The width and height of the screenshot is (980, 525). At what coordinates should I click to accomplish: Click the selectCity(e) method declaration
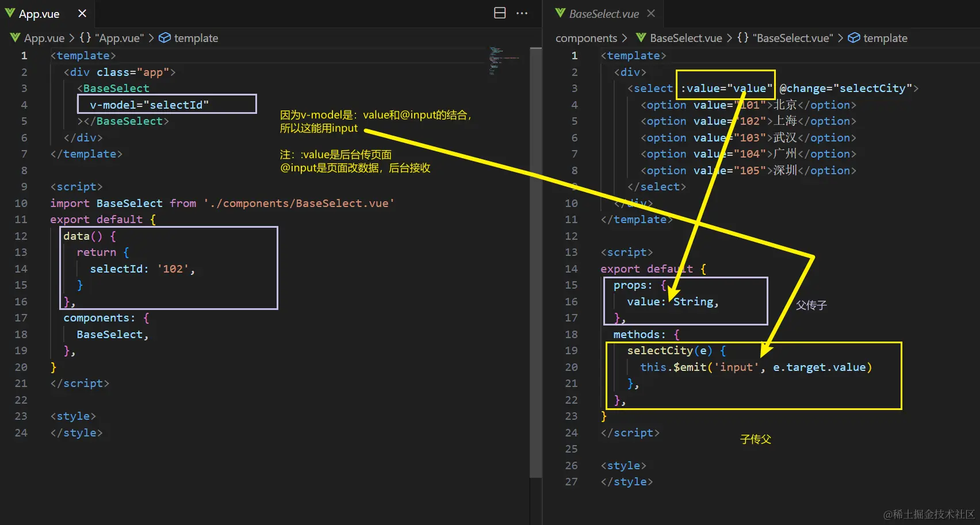[676, 350]
